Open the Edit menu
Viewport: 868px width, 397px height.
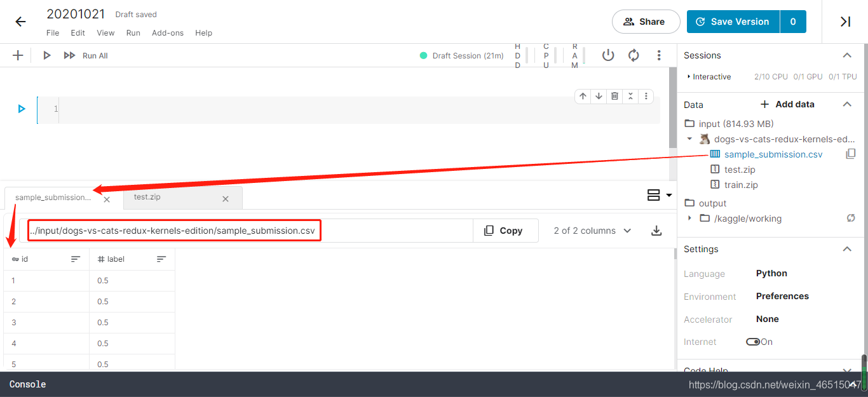pyautogui.click(x=78, y=33)
